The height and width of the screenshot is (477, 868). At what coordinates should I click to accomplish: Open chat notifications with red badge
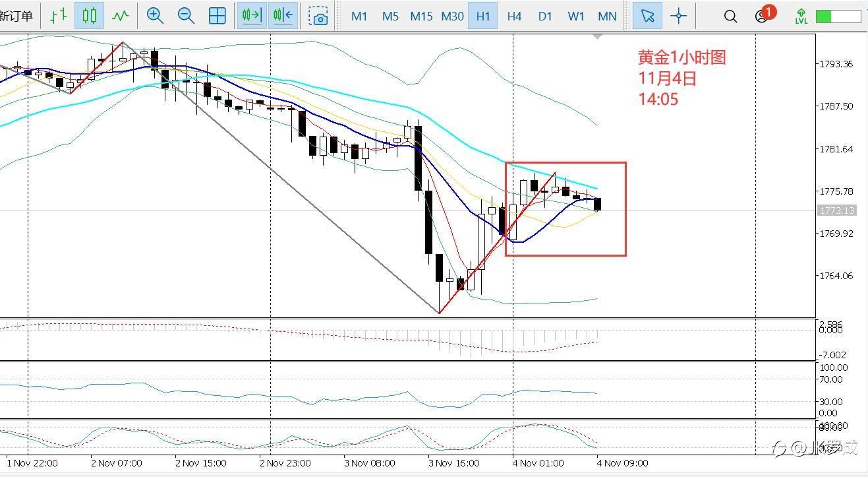763,15
